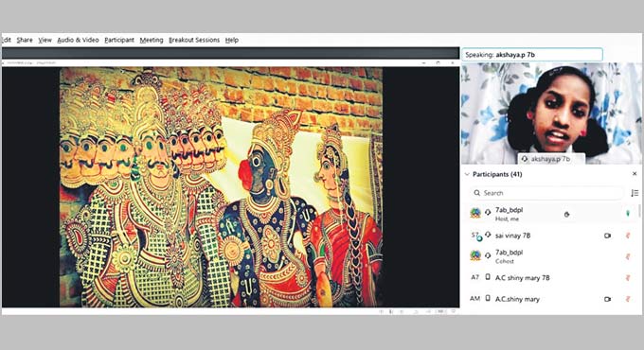Unmute the Cohost 7ab_bdpl microphone
Image resolution: width=644 pixels, height=350 pixels.
pos(628,256)
